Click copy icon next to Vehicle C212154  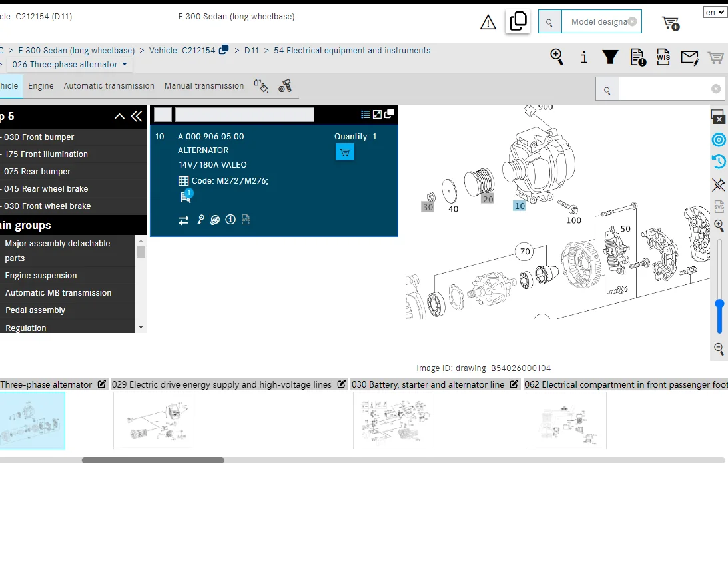[x=224, y=49]
